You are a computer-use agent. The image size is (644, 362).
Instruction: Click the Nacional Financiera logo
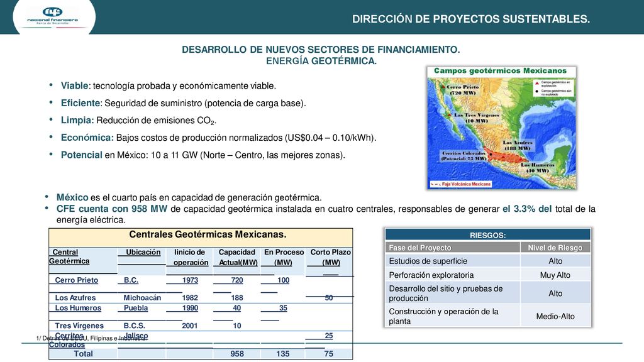pos(53,16)
